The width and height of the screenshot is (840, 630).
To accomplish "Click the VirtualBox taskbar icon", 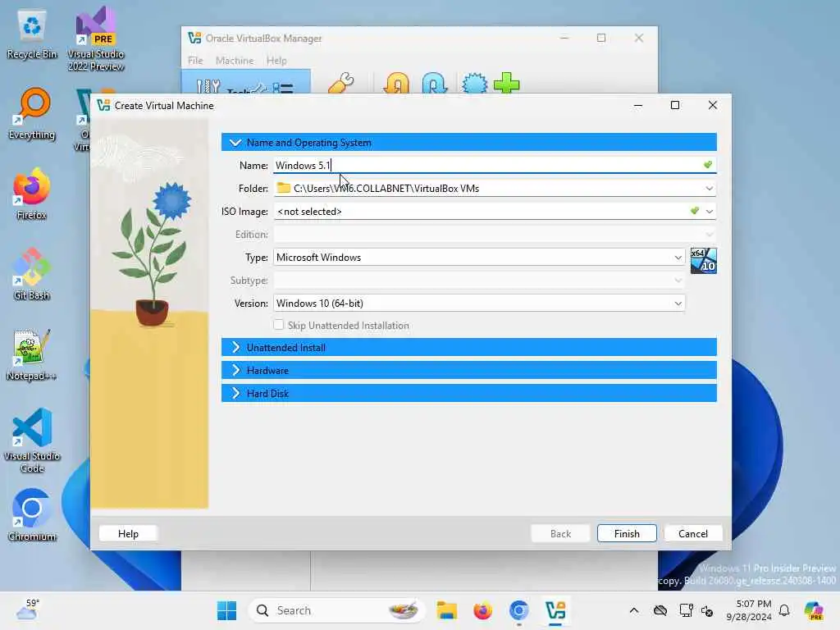I will point(555,610).
